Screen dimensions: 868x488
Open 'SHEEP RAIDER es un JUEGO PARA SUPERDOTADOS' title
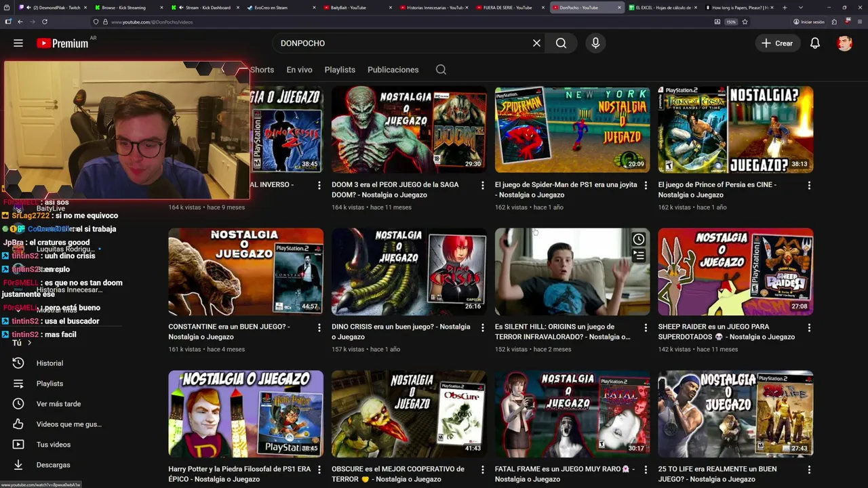click(x=726, y=332)
